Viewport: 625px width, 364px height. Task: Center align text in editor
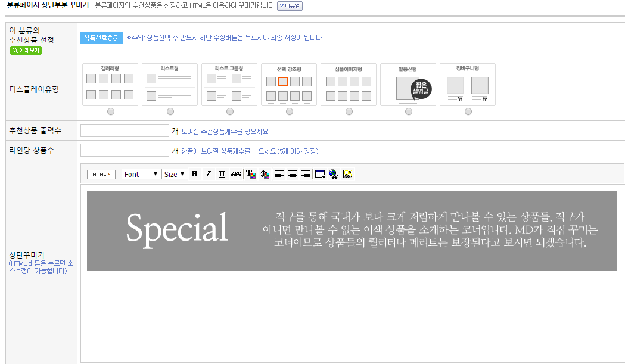click(293, 174)
